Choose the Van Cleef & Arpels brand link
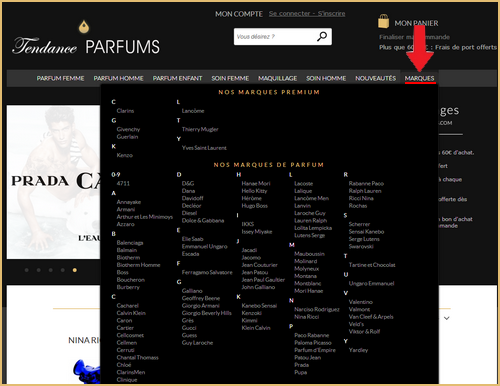 coord(371,317)
